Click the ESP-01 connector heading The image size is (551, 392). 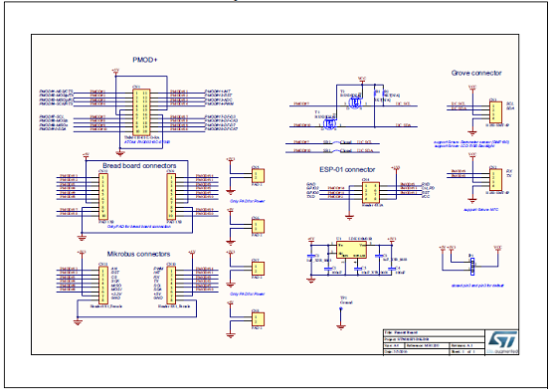tap(347, 169)
